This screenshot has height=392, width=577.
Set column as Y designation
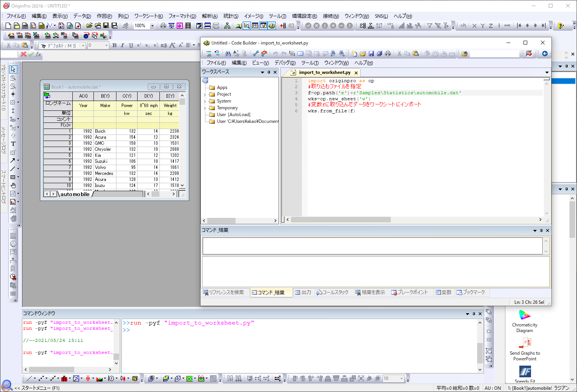(x=482, y=26)
